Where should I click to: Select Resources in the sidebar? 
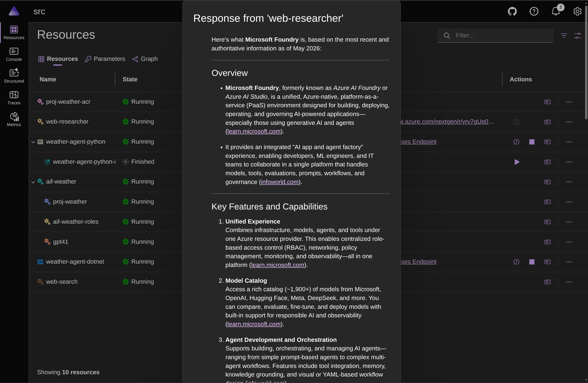click(14, 33)
